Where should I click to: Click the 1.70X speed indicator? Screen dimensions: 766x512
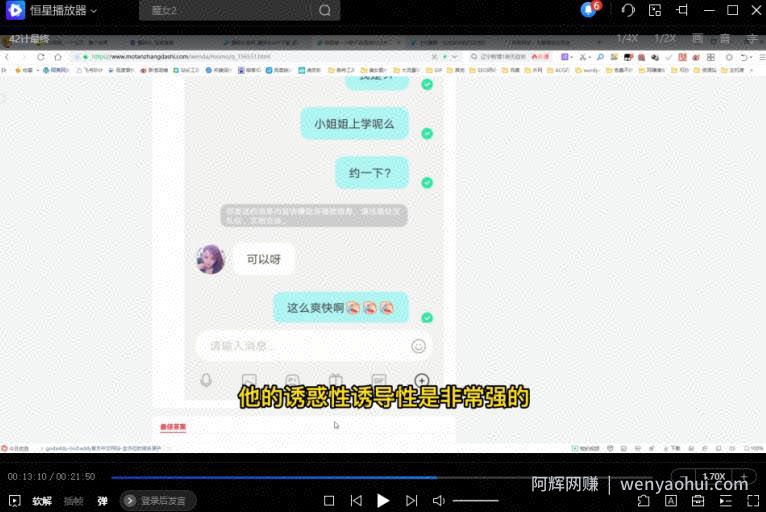point(714,476)
